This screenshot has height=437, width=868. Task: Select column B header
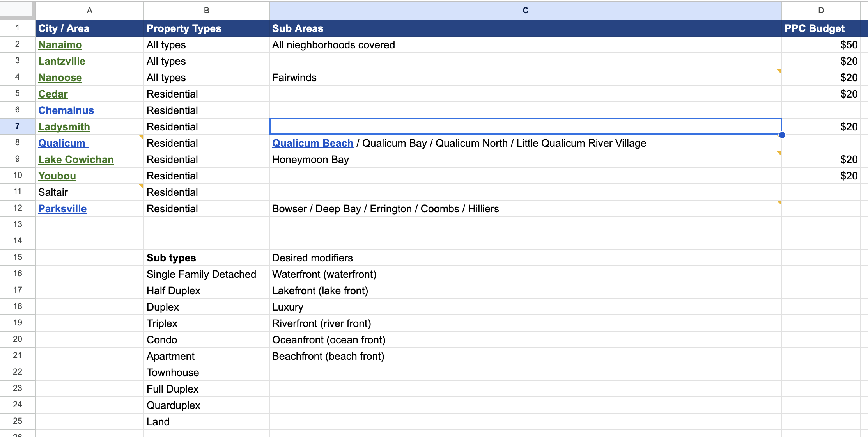pyautogui.click(x=206, y=11)
